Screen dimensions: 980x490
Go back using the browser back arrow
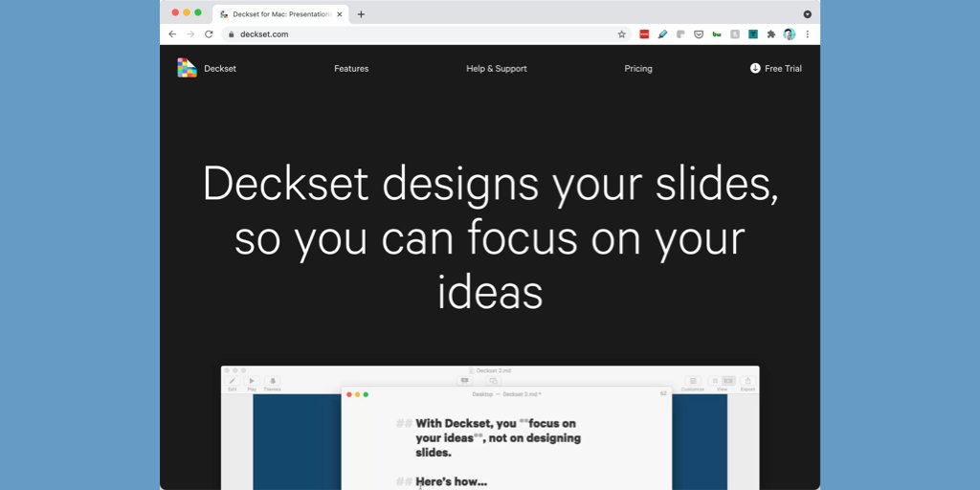click(172, 34)
